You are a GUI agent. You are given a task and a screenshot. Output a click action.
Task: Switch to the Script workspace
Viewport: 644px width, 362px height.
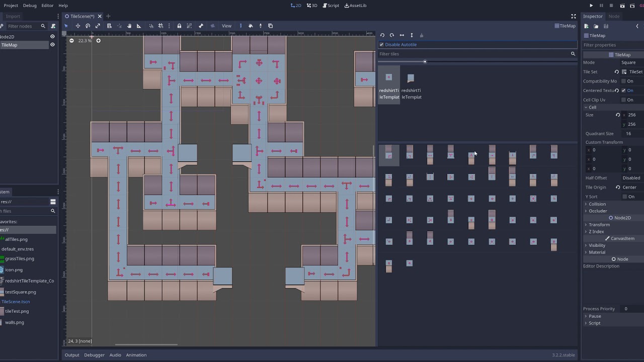331,6
